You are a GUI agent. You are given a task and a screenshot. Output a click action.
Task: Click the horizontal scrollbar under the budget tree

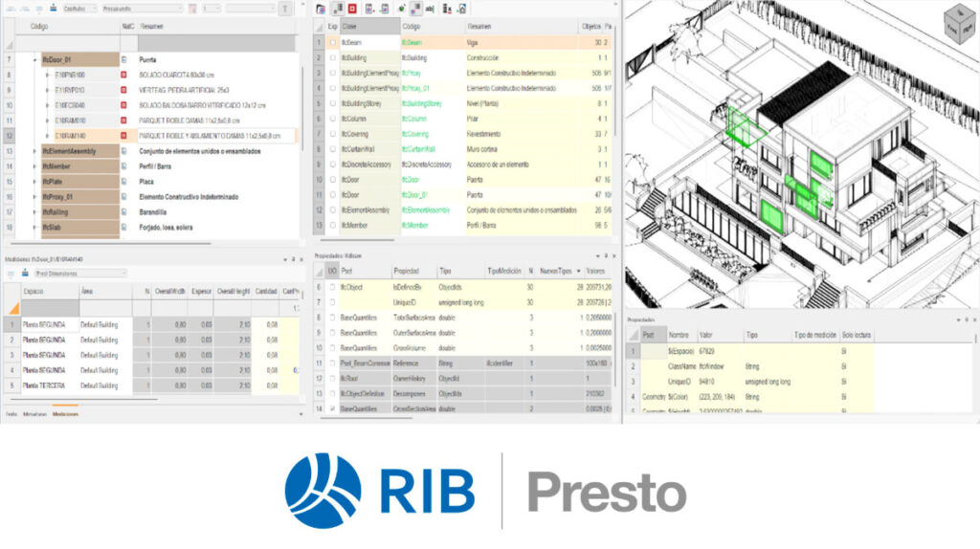pos(111,243)
